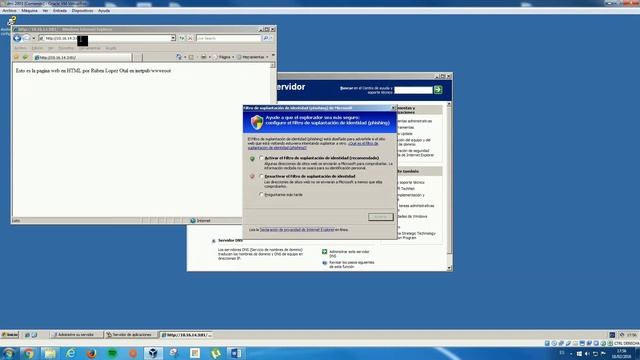Screen dimensions: 640x360
Task: Select Desactivar el filtro de suplantación radio
Action: coord(261,176)
